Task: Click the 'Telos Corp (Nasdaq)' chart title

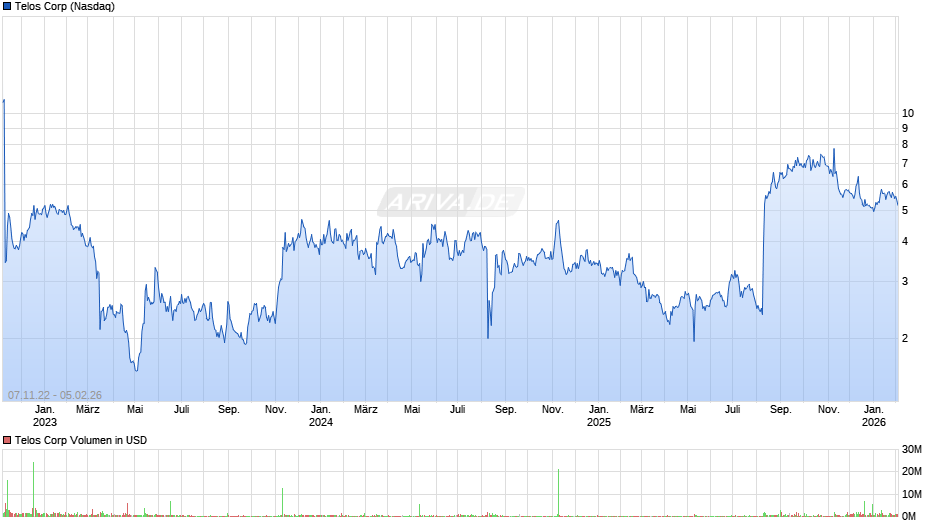Action: pyautogui.click(x=65, y=7)
